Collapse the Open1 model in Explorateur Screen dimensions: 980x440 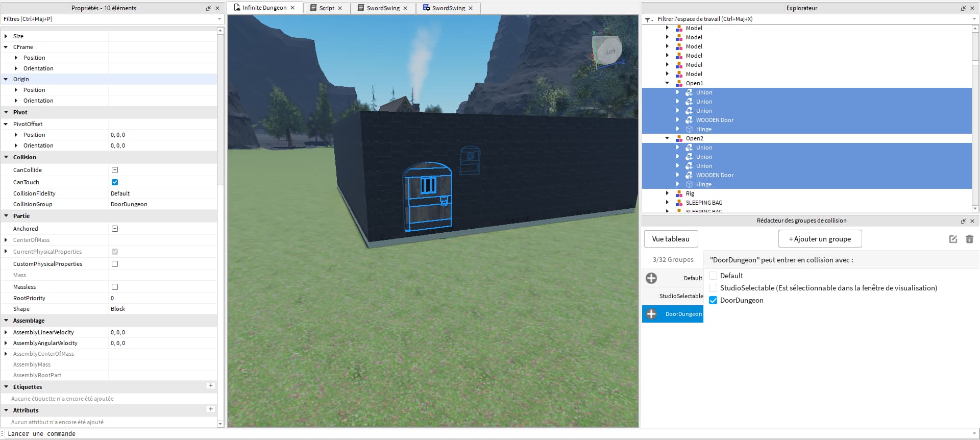pyautogui.click(x=667, y=83)
